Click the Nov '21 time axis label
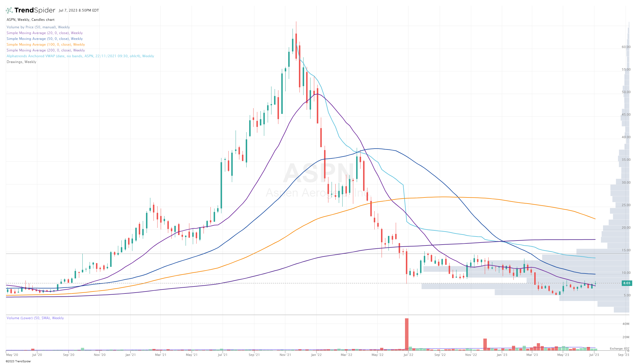This screenshot has width=638, height=364. coord(285,355)
